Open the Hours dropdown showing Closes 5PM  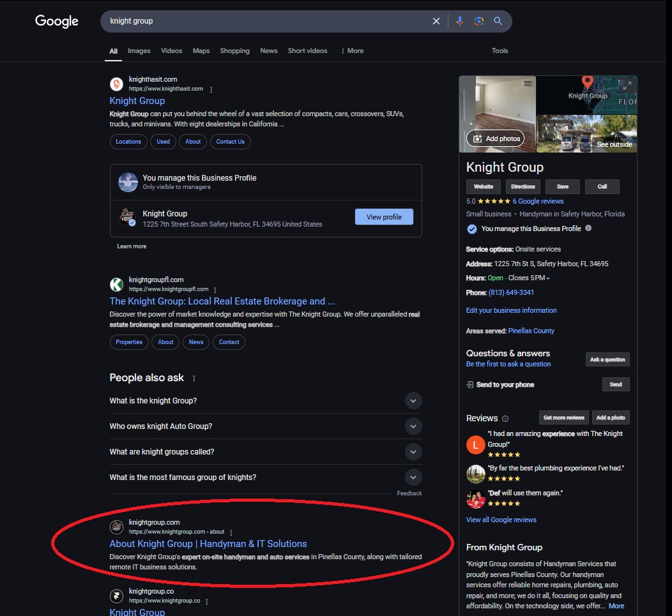(529, 278)
